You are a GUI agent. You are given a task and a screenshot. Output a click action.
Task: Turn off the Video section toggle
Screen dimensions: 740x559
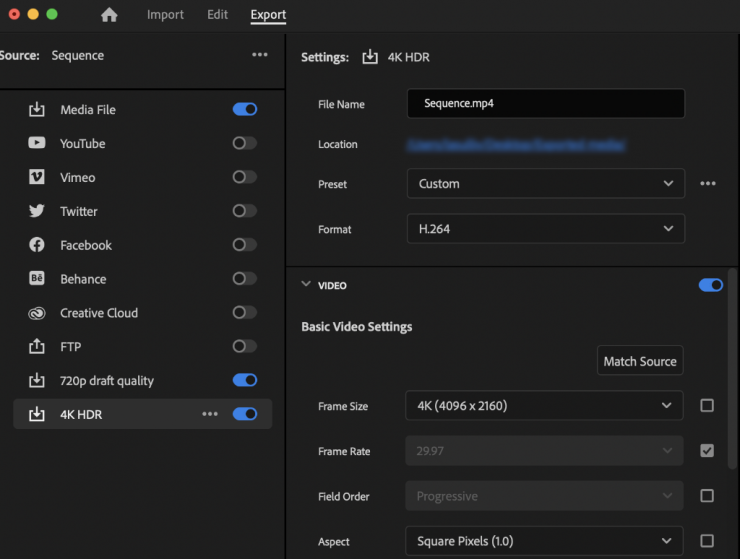point(711,285)
